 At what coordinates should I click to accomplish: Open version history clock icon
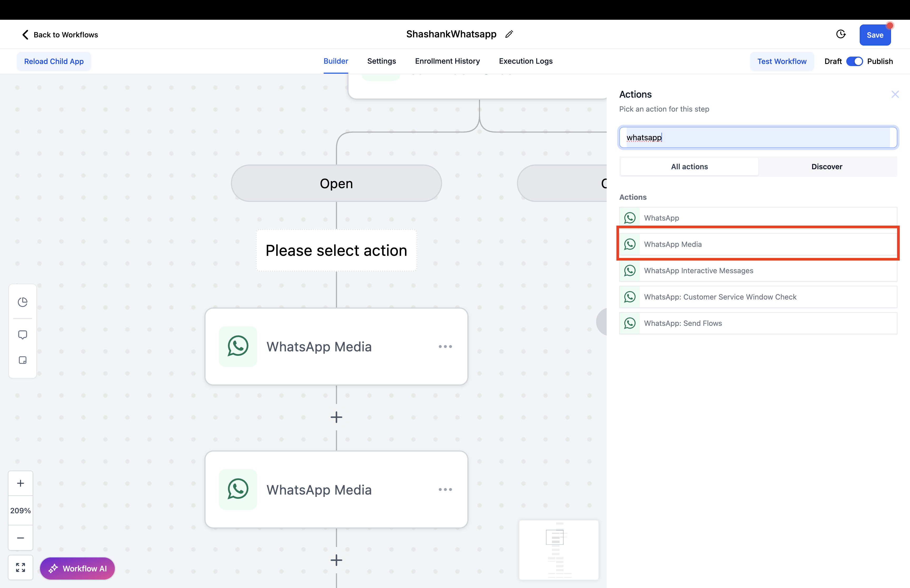point(840,34)
